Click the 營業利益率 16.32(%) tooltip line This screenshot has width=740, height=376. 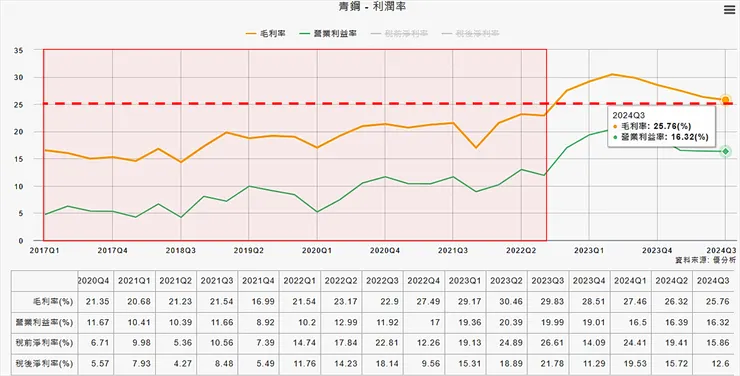coord(661,137)
